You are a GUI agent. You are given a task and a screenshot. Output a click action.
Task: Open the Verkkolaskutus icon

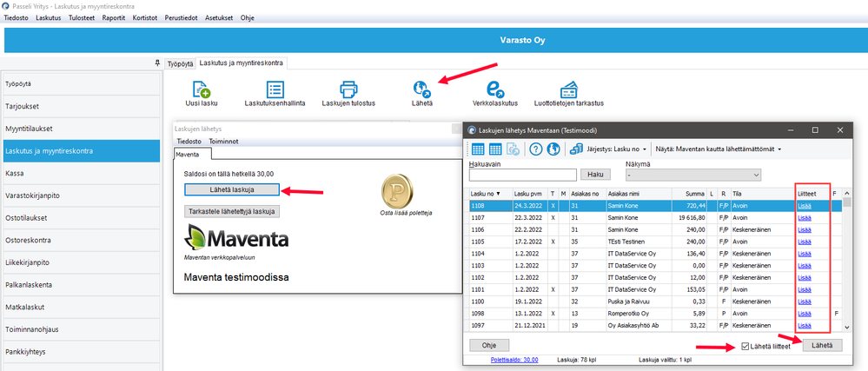(495, 89)
